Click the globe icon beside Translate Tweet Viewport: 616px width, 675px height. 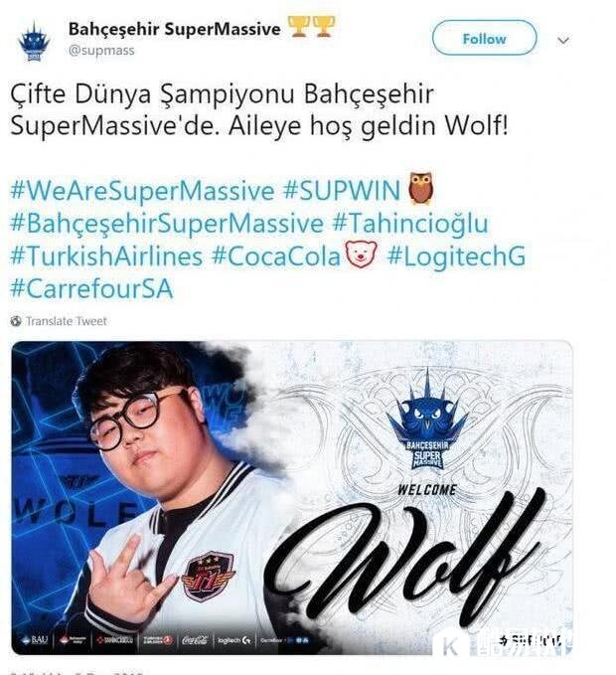coord(16,321)
